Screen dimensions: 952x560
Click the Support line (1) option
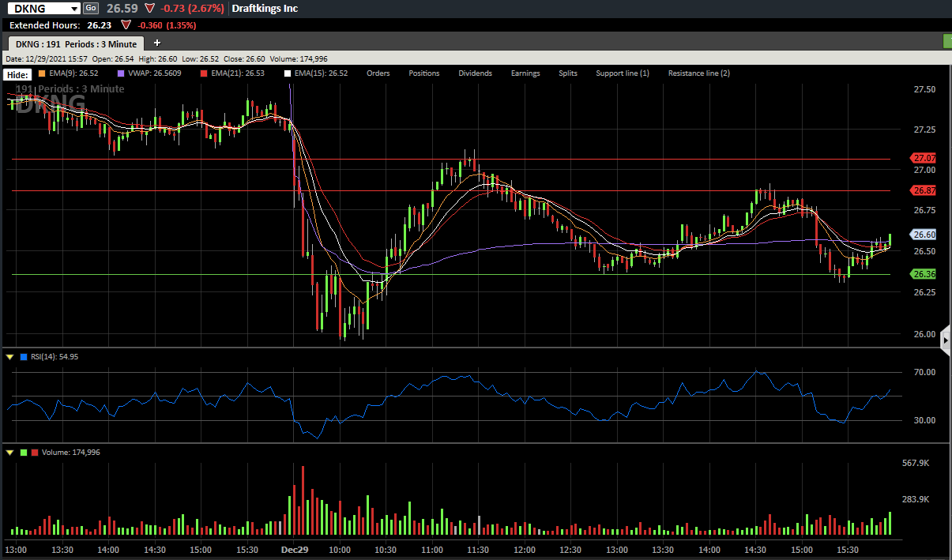pyautogui.click(x=623, y=73)
